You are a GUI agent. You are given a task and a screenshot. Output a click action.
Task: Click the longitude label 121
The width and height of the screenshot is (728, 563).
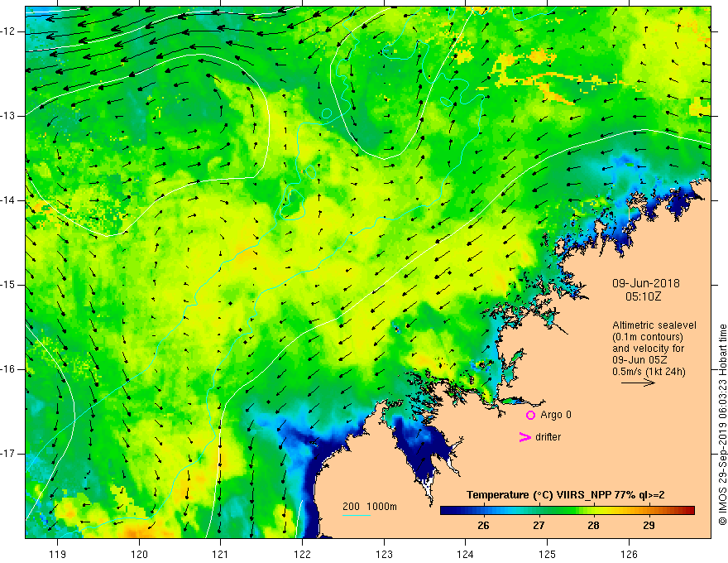[221, 554]
